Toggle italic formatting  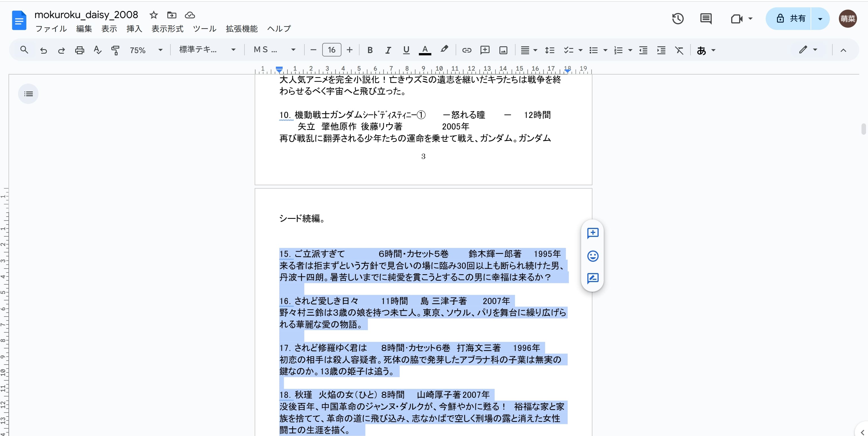388,50
